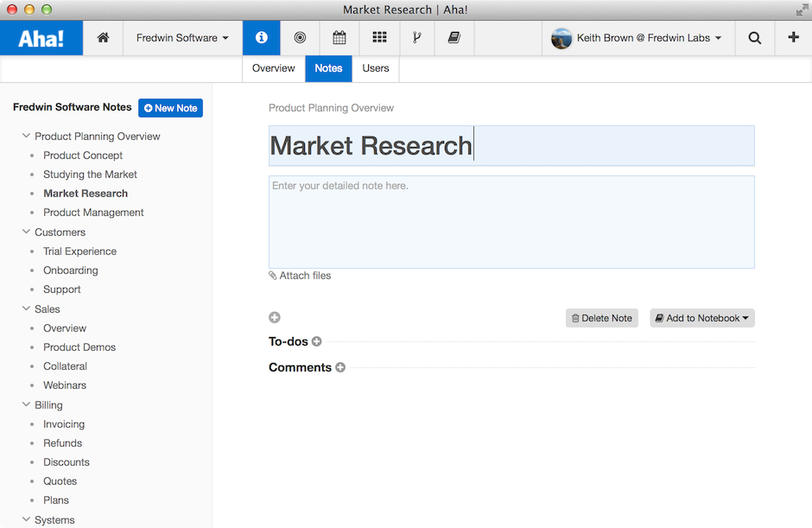Click the detailed note text area

coord(511,222)
